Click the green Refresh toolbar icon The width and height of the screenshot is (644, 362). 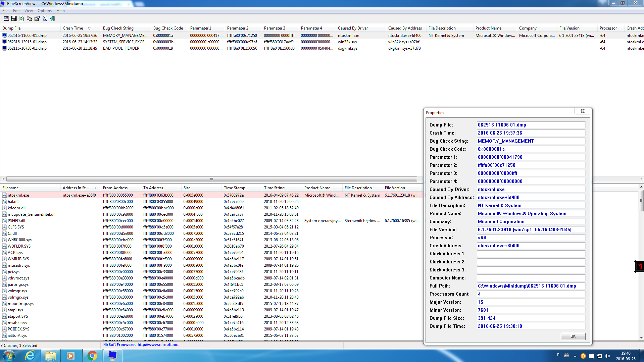(x=21, y=18)
